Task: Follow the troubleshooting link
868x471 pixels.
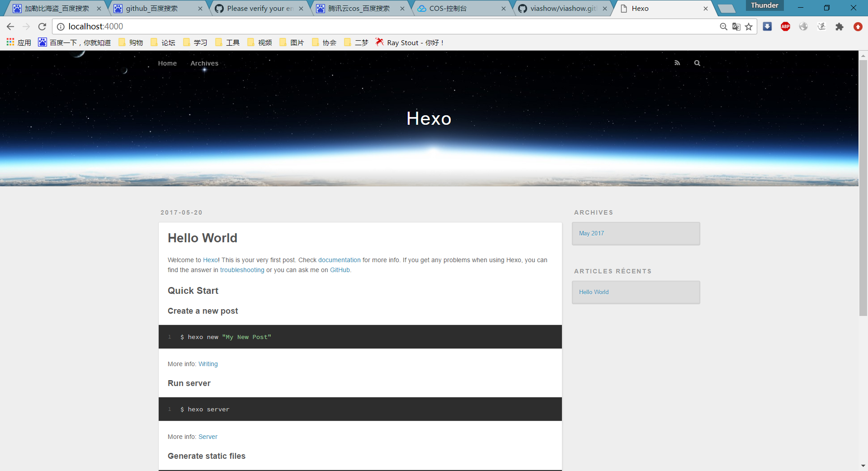Action: tap(242, 270)
